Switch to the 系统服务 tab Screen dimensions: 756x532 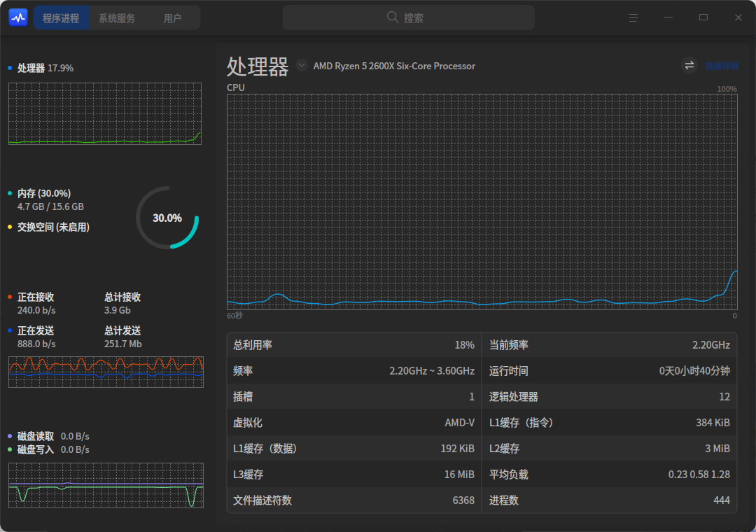point(117,17)
